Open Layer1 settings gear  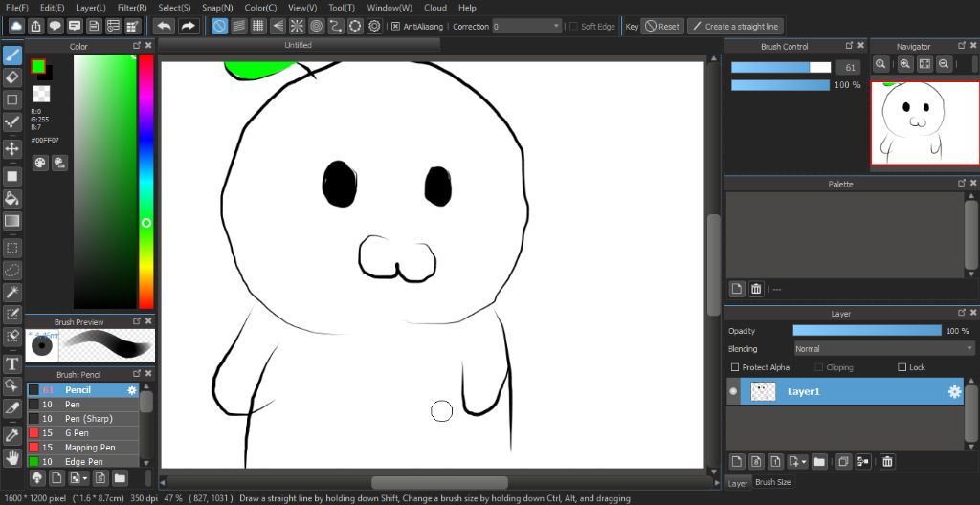click(x=954, y=392)
